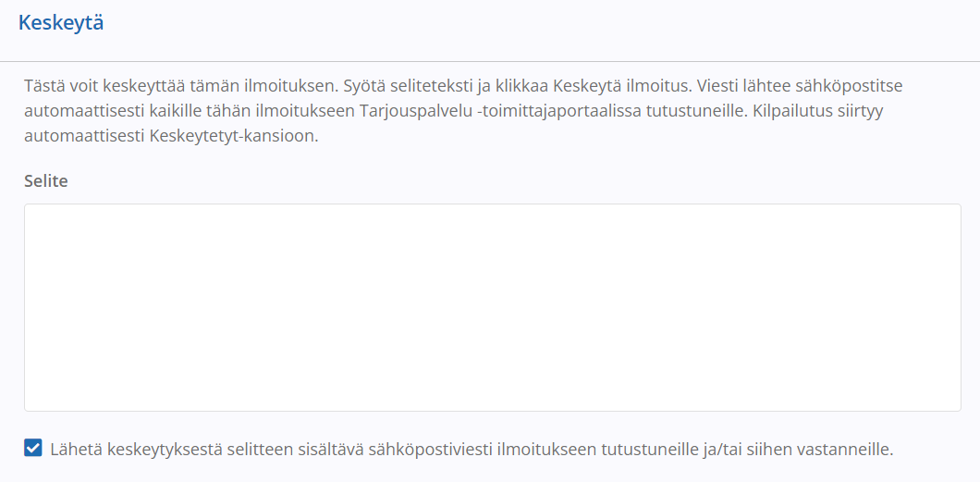Image resolution: width=980 pixels, height=482 pixels.
Task: Focus the Selite text area
Action: [493, 307]
